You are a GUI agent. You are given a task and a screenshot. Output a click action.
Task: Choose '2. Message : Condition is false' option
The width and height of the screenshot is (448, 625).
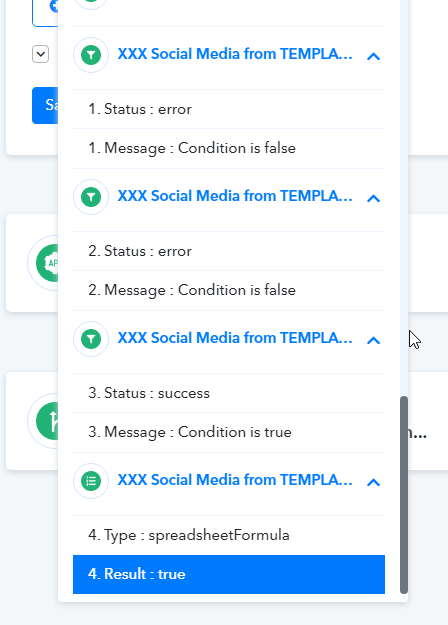[229, 290]
